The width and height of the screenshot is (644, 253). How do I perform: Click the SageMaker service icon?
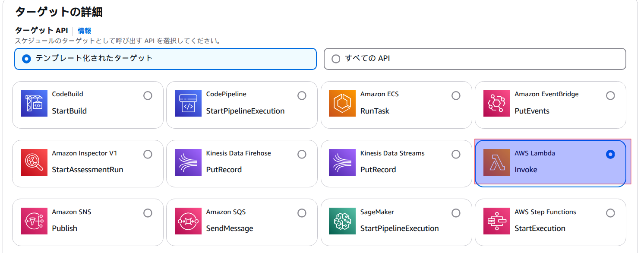point(342,221)
